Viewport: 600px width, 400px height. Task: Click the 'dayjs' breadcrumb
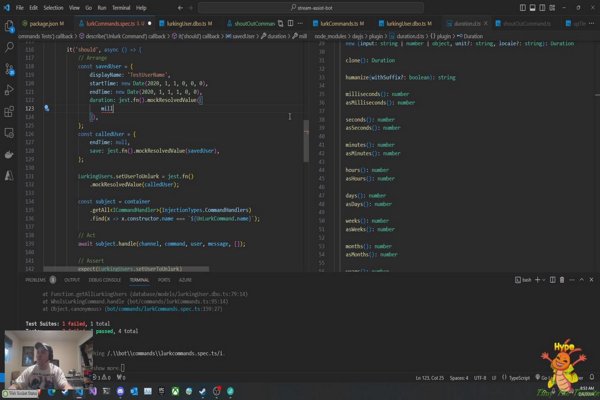tap(358, 36)
